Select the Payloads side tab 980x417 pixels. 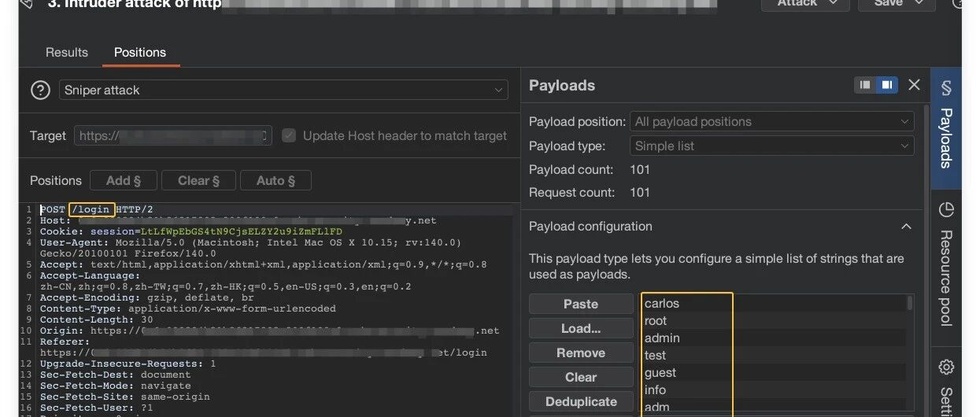point(946,127)
